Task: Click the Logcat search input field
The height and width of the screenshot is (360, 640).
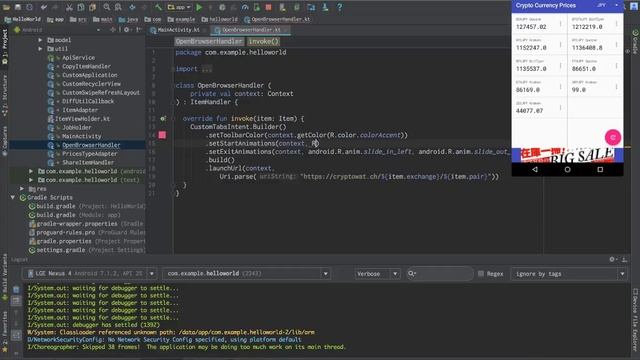Action: point(440,273)
